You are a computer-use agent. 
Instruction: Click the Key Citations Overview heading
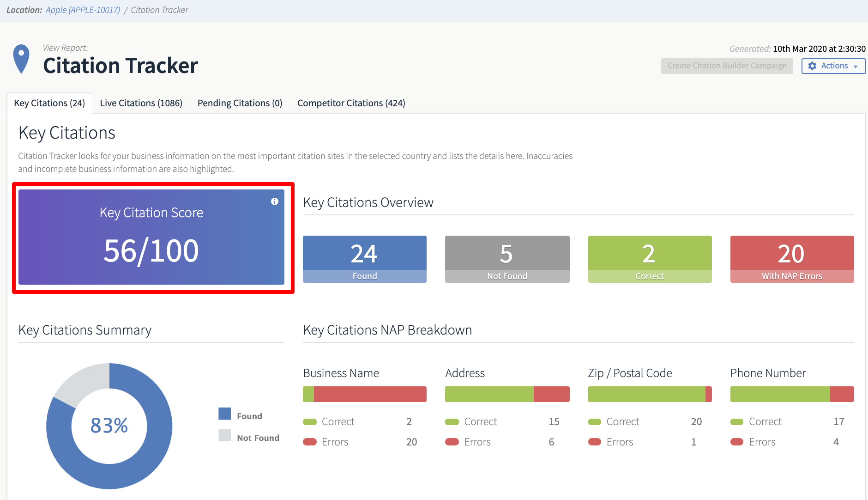(368, 203)
